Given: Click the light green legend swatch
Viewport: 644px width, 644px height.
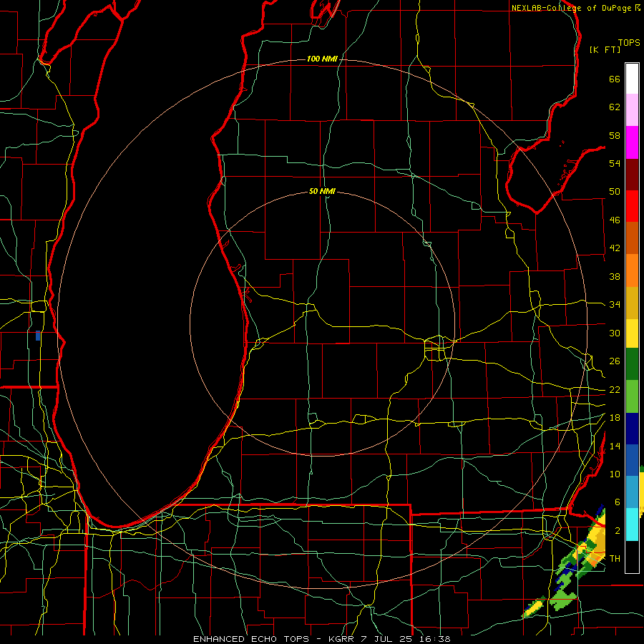Looking at the screenshot, I should coord(632,396).
